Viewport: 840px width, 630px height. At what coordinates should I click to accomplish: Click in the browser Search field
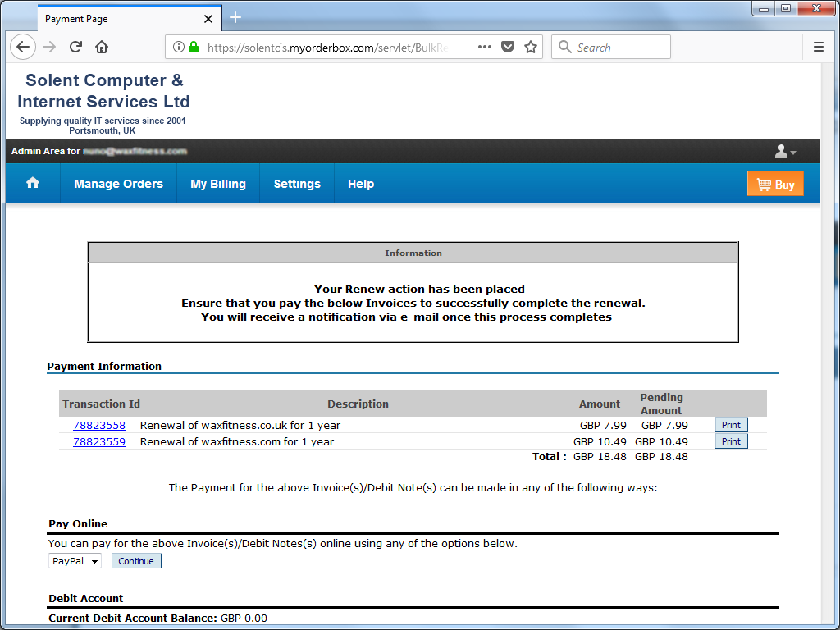coord(611,47)
